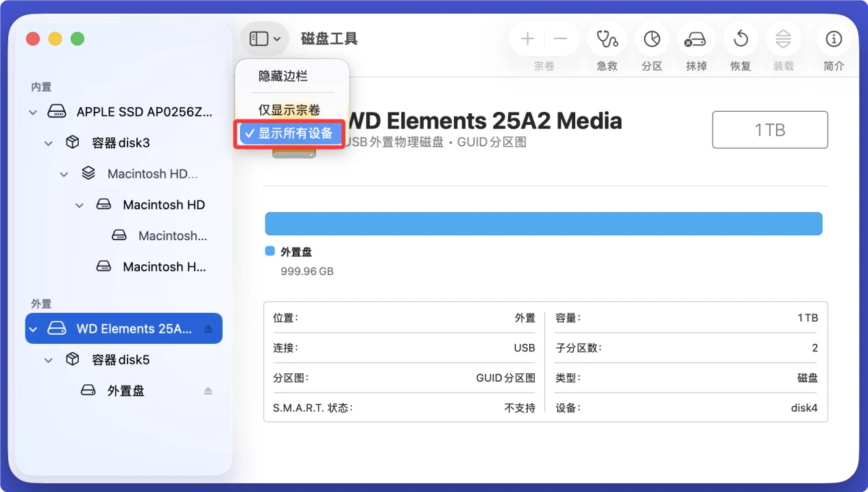Click the disk4 device value

[x=804, y=408]
